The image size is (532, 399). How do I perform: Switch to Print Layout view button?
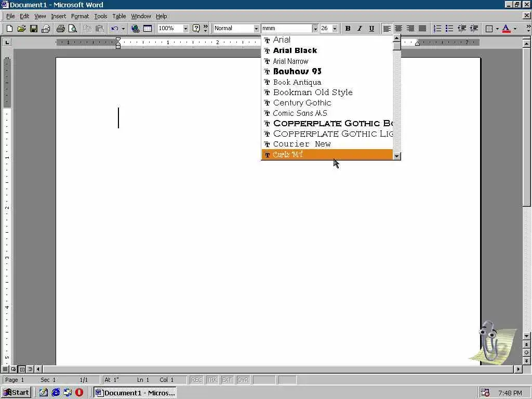22,369
